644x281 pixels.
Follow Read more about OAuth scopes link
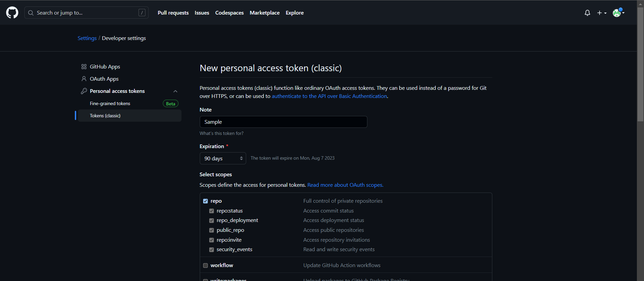coord(345,185)
